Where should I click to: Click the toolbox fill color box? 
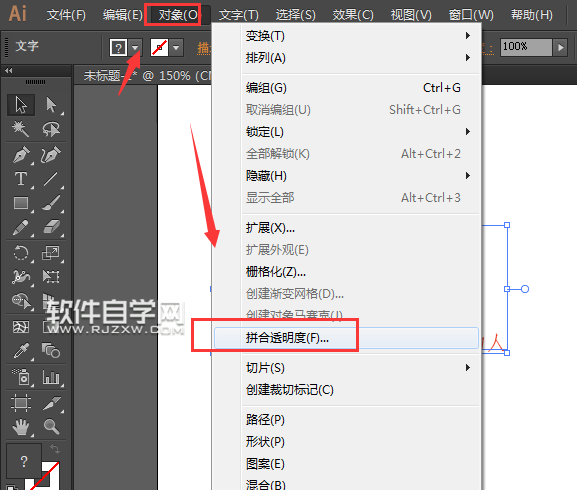[x=24, y=461]
